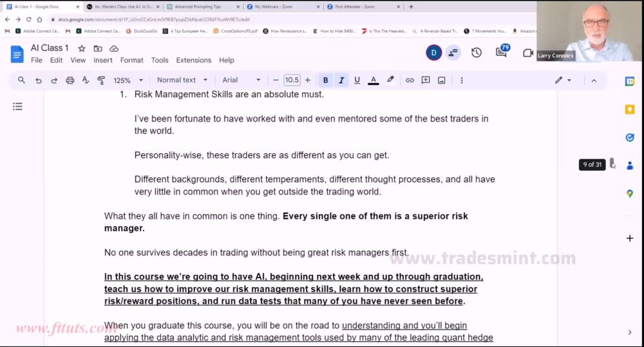Switch to the My Webinars - Zoom tab
Screen dimensions: 644x347
[x=284, y=6]
